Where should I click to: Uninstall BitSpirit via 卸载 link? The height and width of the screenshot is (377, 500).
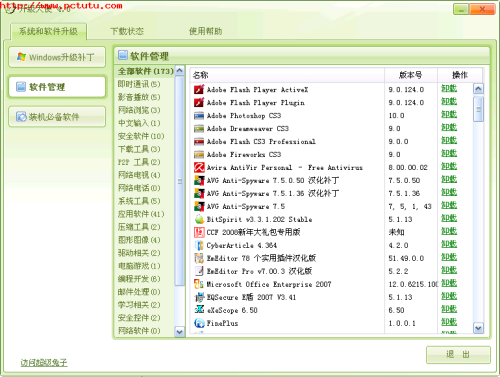(449, 219)
